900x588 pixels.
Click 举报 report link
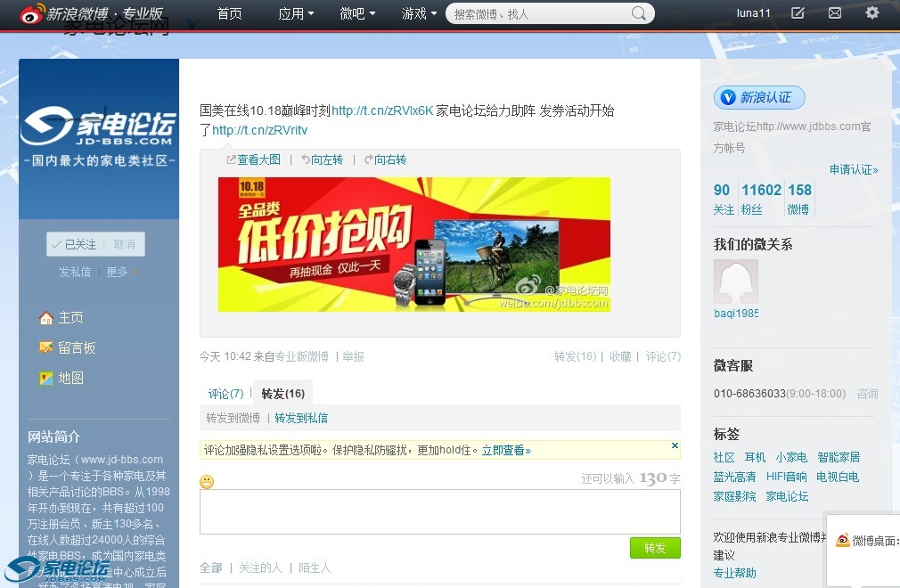click(x=354, y=357)
